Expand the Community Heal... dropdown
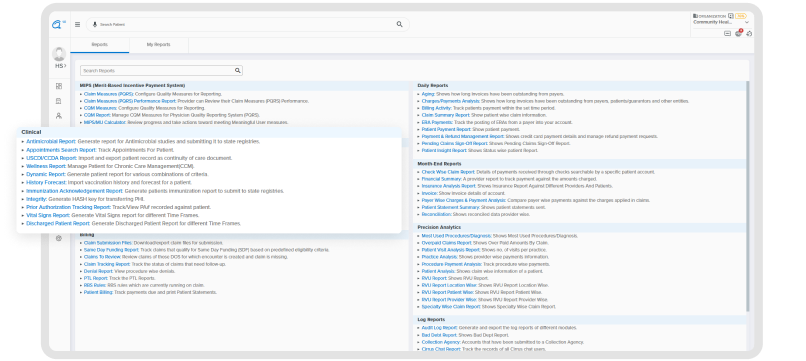This screenshot has width=806, height=361. pyautogui.click(x=746, y=23)
